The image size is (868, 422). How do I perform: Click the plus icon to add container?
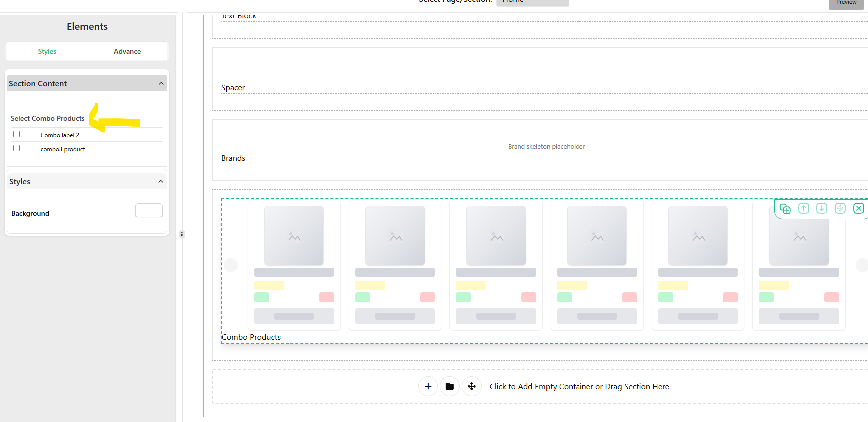coord(428,386)
